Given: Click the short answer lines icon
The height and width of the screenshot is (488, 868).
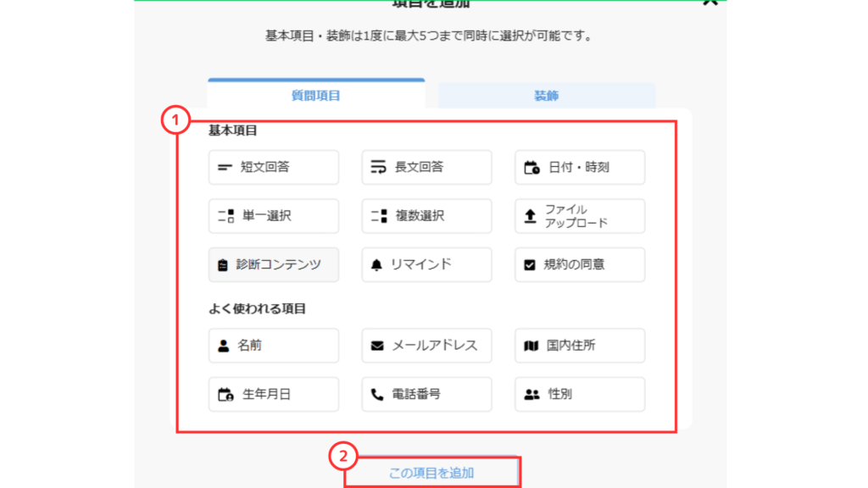Looking at the screenshot, I should pos(225,168).
